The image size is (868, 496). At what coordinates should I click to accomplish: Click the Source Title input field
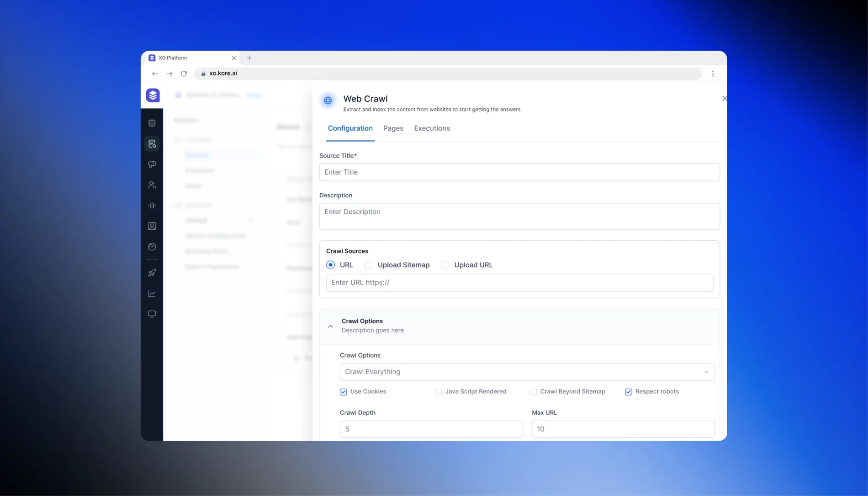point(519,172)
